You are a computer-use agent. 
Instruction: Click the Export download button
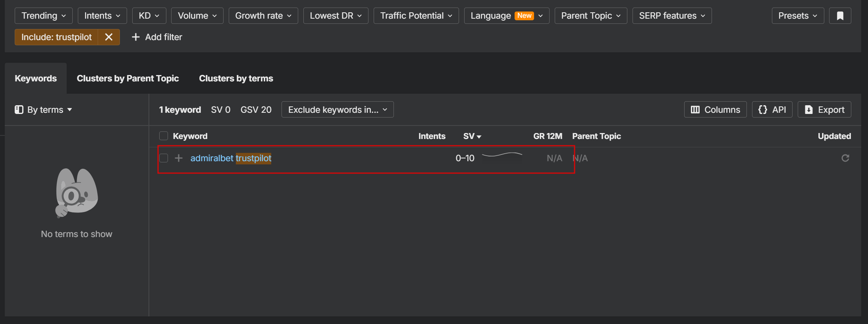(824, 110)
